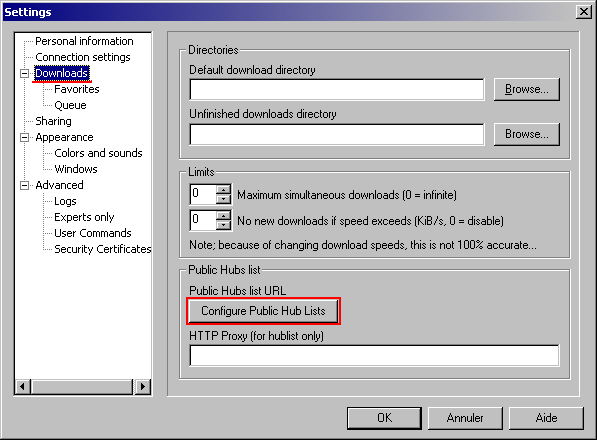Select Favorites under Downloads
Viewport: 597px width, 440px height.
tap(77, 89)
